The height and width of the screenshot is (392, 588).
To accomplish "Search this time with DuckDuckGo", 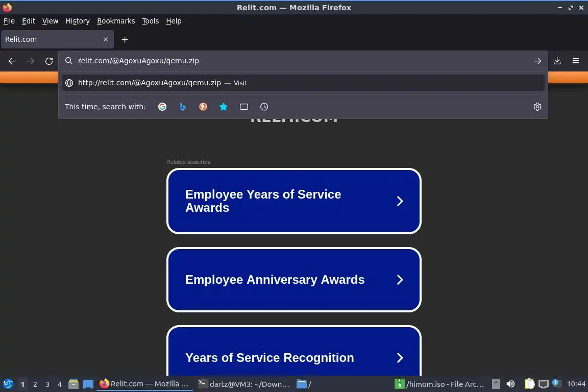I will [203, 107].
